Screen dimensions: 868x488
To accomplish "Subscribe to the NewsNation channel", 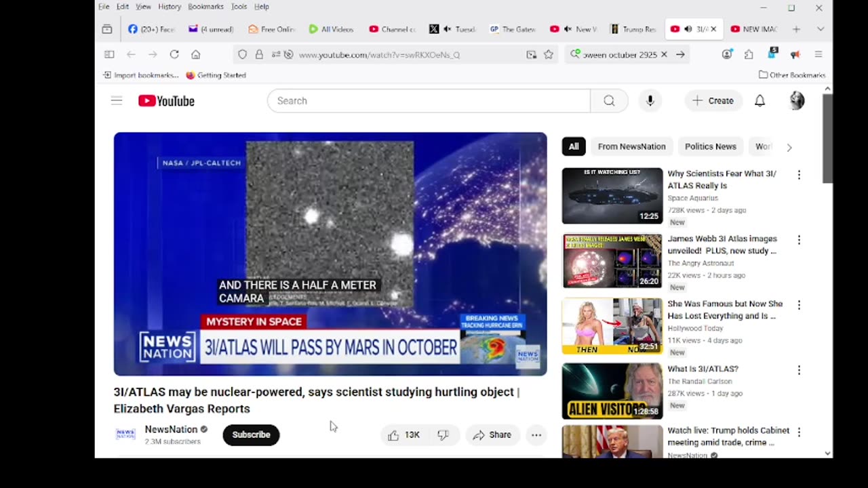I will click(x=251, y=435).
